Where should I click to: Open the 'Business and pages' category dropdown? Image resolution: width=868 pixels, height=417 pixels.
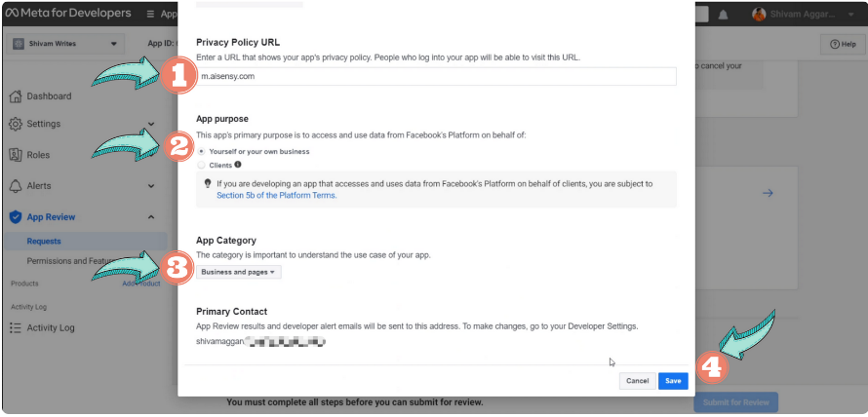[239, 273]
